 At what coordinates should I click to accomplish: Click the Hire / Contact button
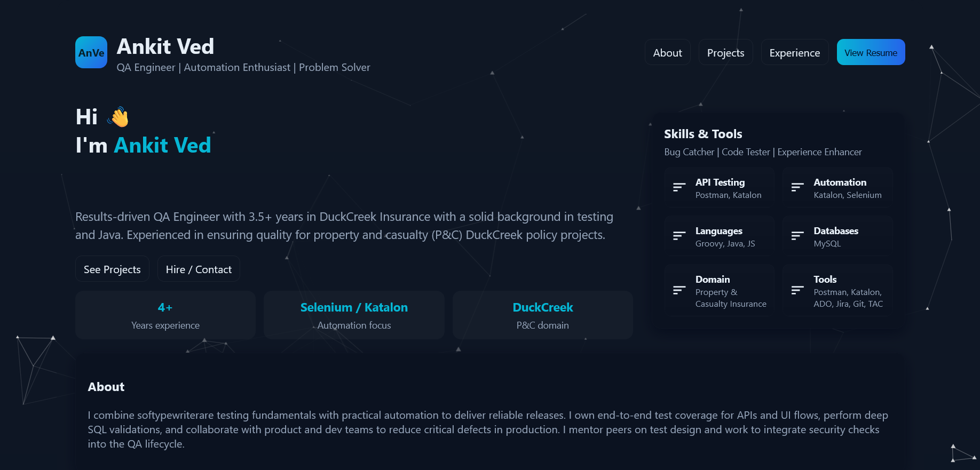199,269
